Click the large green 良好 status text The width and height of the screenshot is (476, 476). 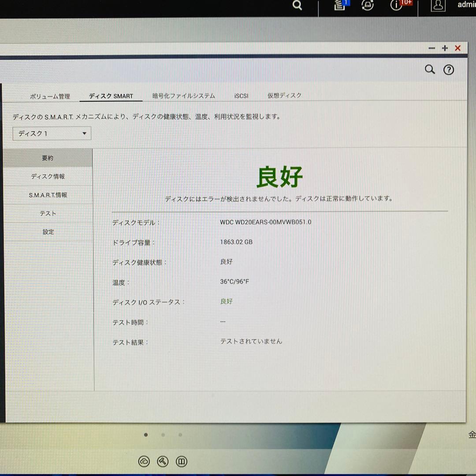pyautogui.click(x=279, y=177)
